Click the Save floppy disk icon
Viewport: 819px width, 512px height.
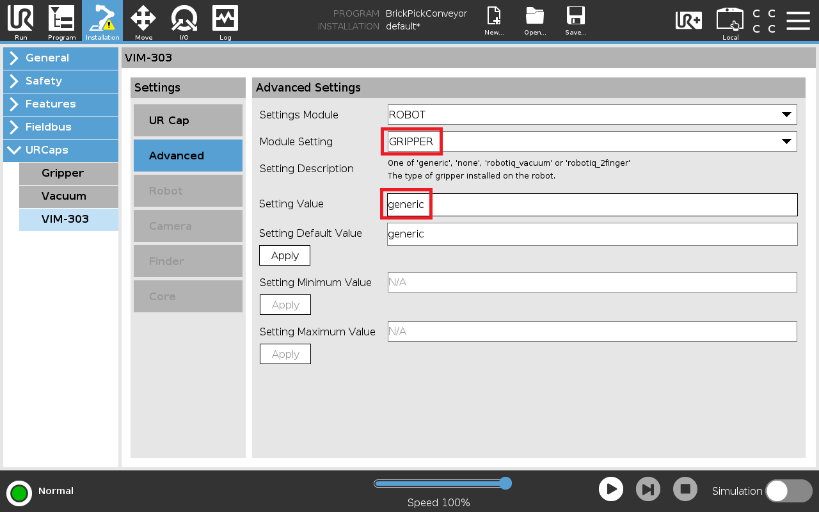pos(576,21)
